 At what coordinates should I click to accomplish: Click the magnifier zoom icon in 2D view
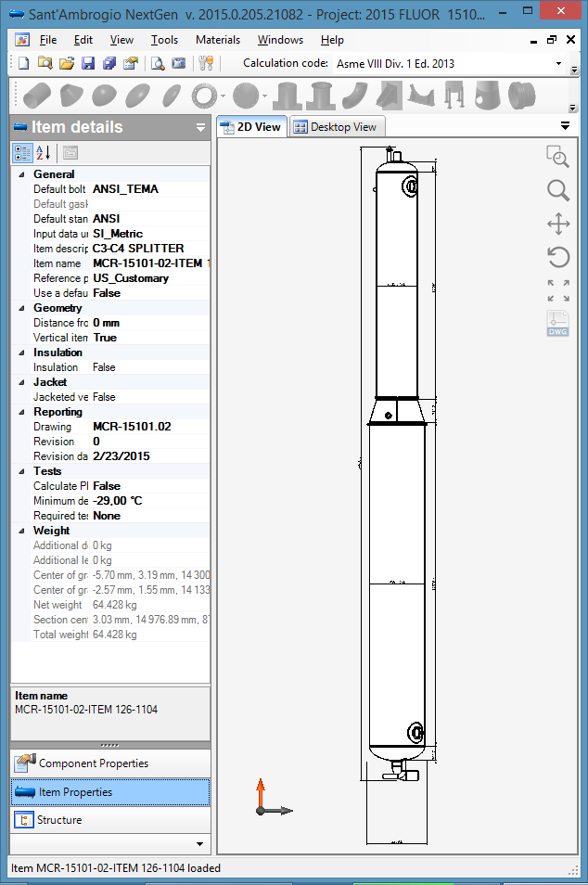click(558, 190)
